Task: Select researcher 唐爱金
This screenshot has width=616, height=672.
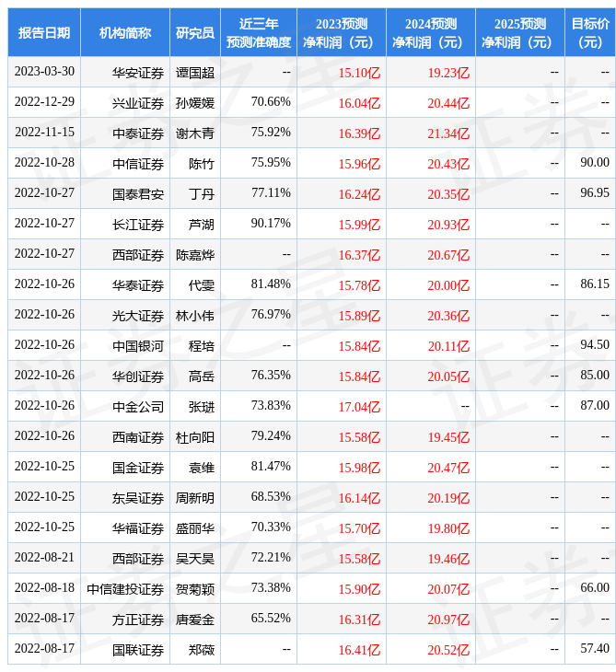Action: (x=195, y=620)
